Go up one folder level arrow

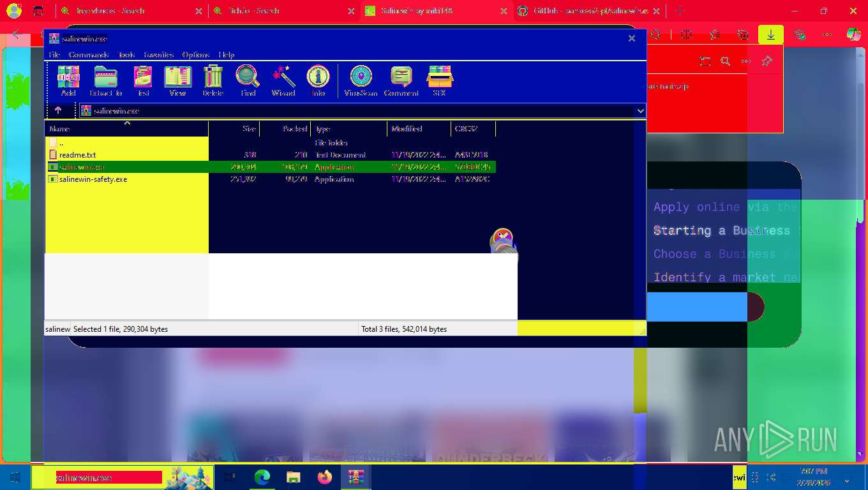tap(58, 110)
